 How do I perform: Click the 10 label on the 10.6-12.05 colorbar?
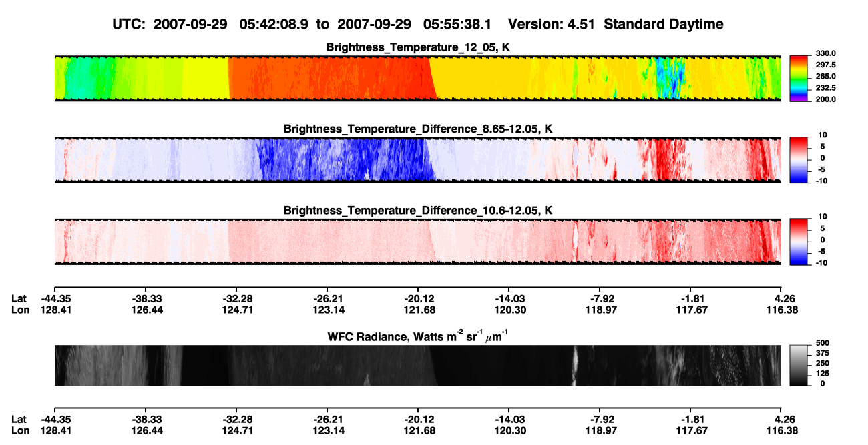[x=822, y=217]
